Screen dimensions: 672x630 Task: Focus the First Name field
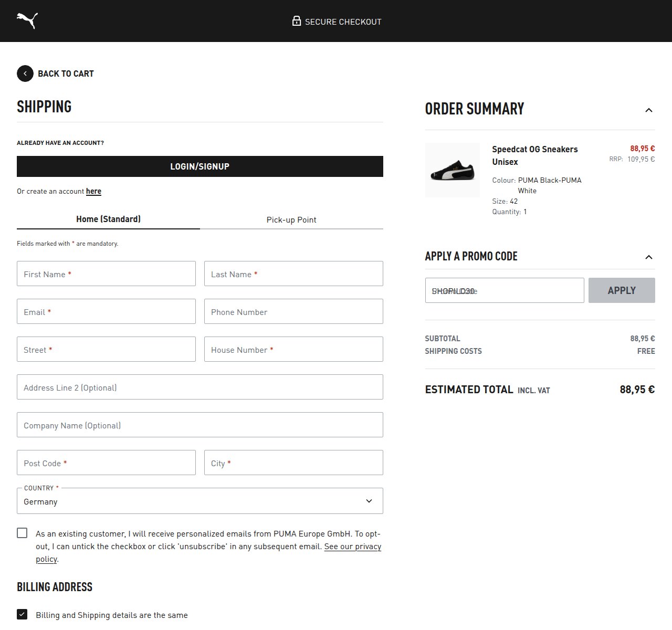pyautogui.click(x=106, y=274)
